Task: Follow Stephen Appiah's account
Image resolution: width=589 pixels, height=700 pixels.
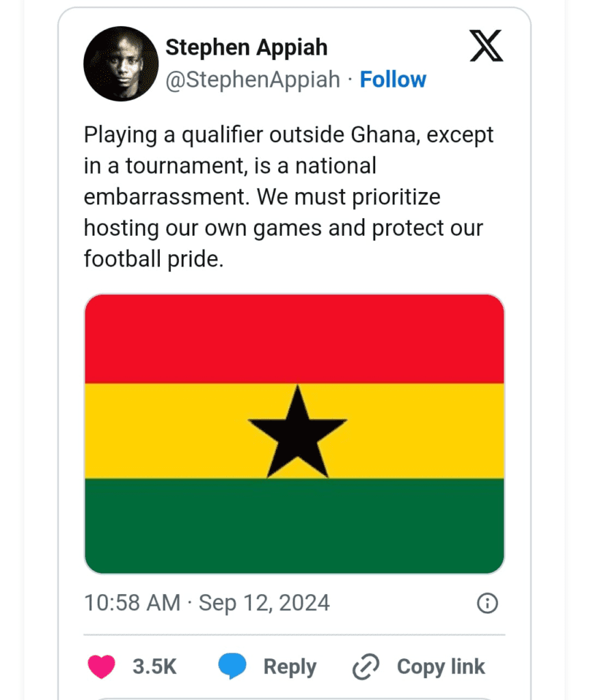Action: coord(393,80)
